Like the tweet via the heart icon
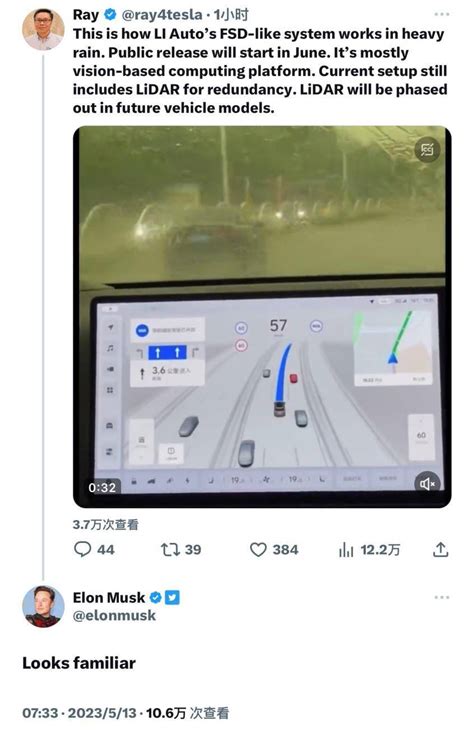This screenshot has width=474, height=731. point(258,550)
